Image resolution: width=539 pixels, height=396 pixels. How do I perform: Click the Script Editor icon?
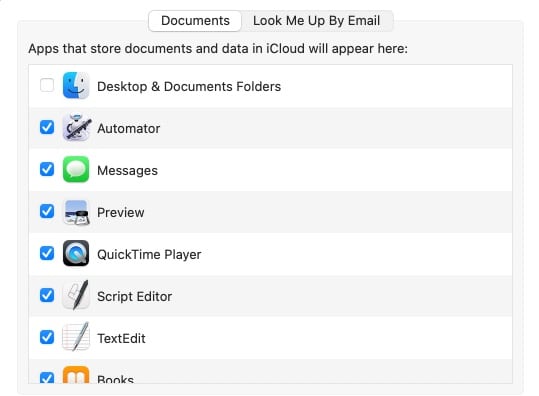tap(76, 295)
